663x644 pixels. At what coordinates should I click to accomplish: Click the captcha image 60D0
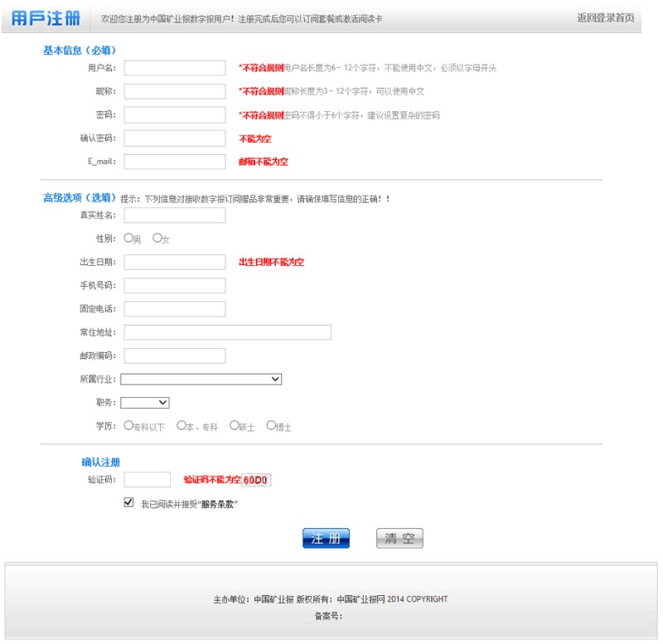coord(256,480)
